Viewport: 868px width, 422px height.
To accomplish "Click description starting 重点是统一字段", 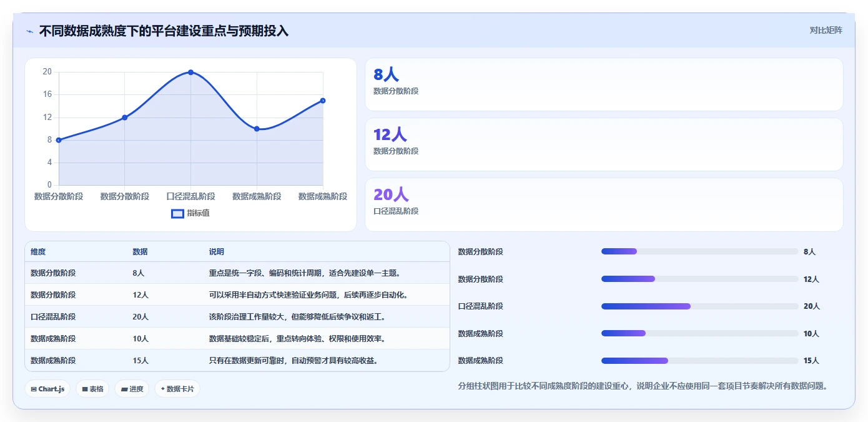I will (x=305, y=273).
